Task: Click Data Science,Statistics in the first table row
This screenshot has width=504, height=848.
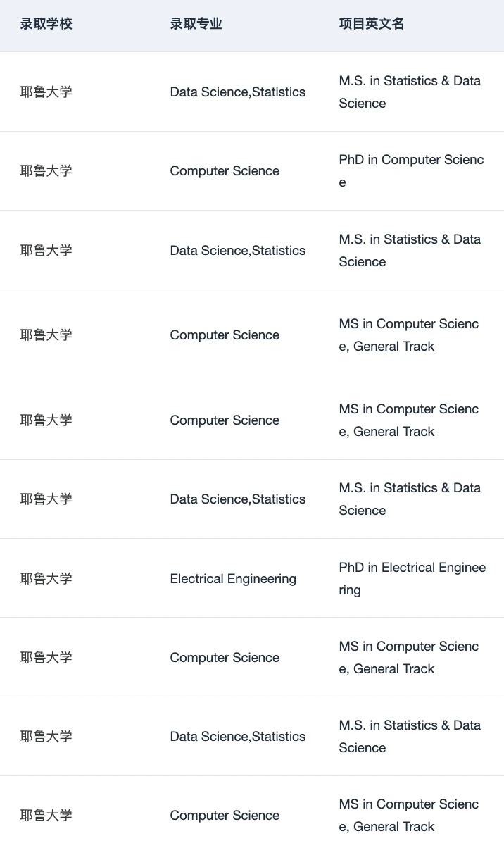Action: point(238,92)
